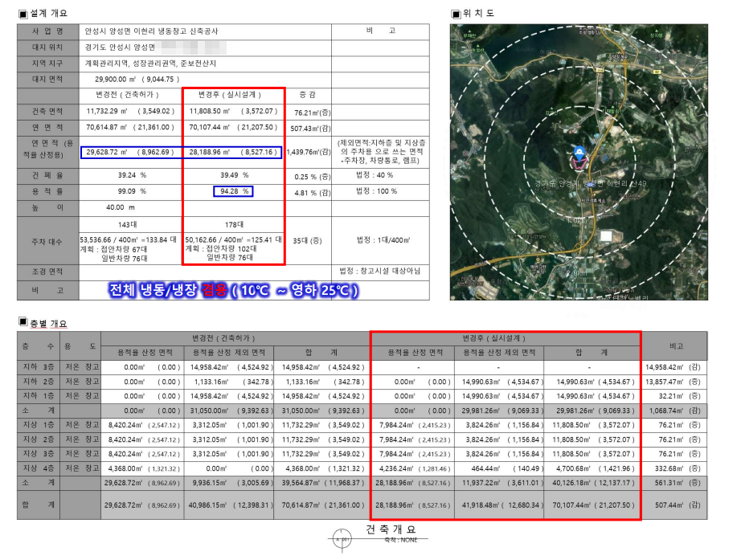The width and height of the screenshot is (741, 560).
Task: Click parking count 178대
Action: [234, 224]
